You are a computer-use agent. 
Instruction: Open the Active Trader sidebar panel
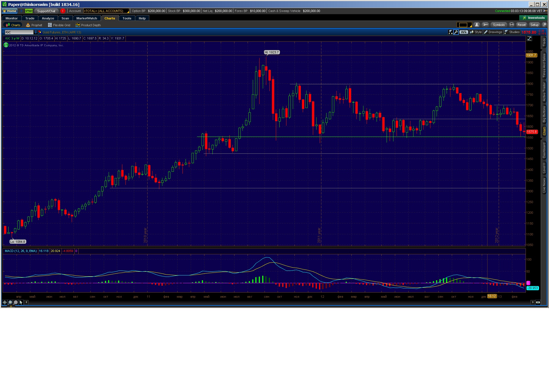[x=544, y=92]
